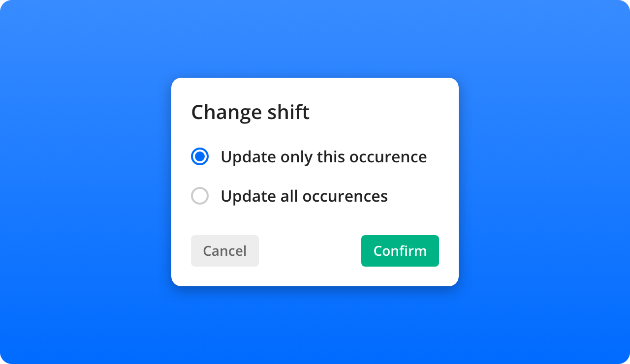Select the "Update all occurences" radio button
Viewport: 630px width, 364px height.
pyautogui.click(x=200, y=196)
